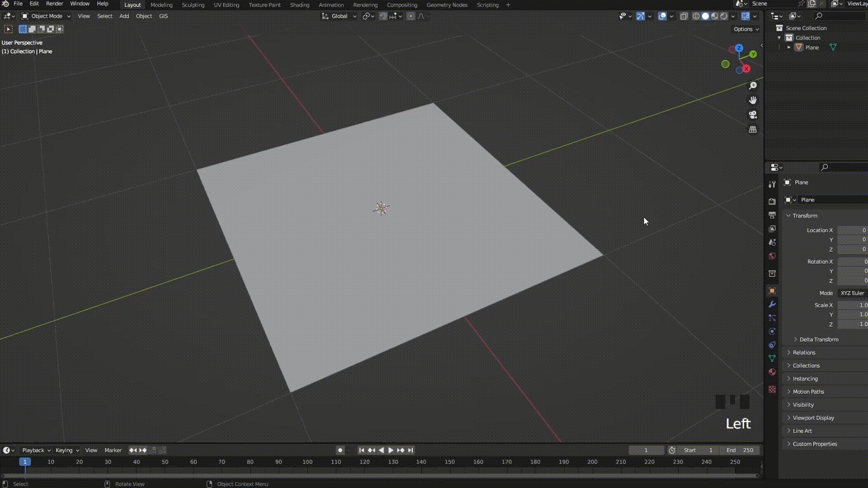The width and height of the screenshot is (868, 488).
Task: Open the Object Mode dropdown
Action: [x=46, y=16]
